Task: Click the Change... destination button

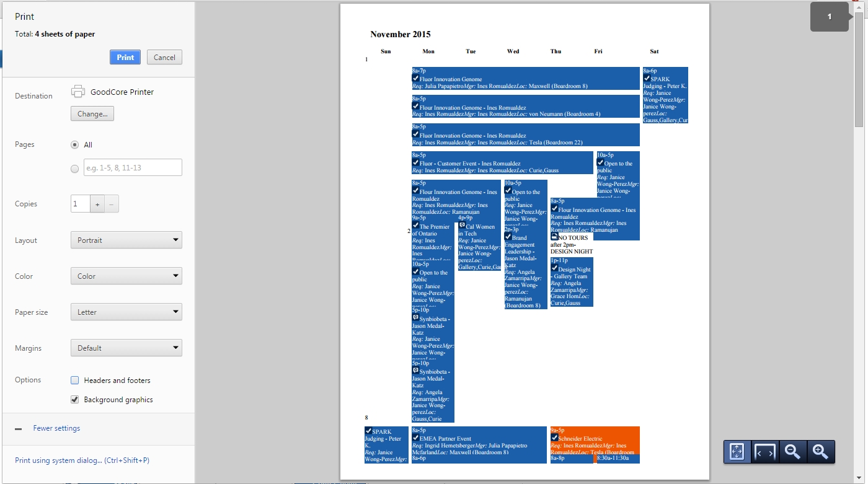Action: (92, 114)
